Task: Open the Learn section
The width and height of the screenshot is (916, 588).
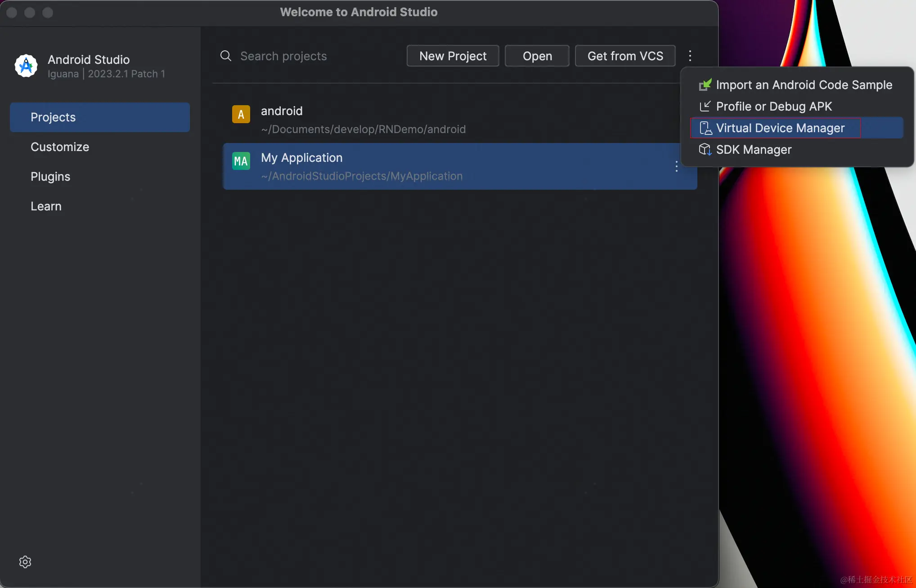Action: (x=100, y=206)
